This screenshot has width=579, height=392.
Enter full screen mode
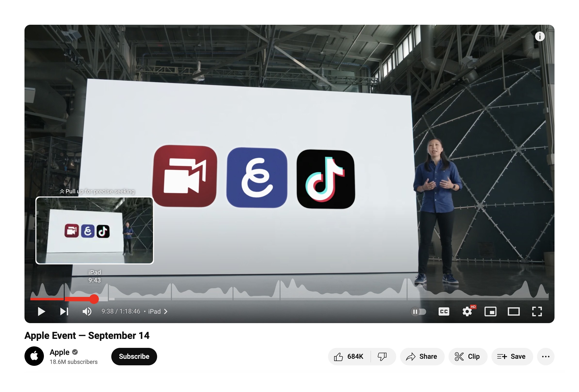[x=537, y=311]
